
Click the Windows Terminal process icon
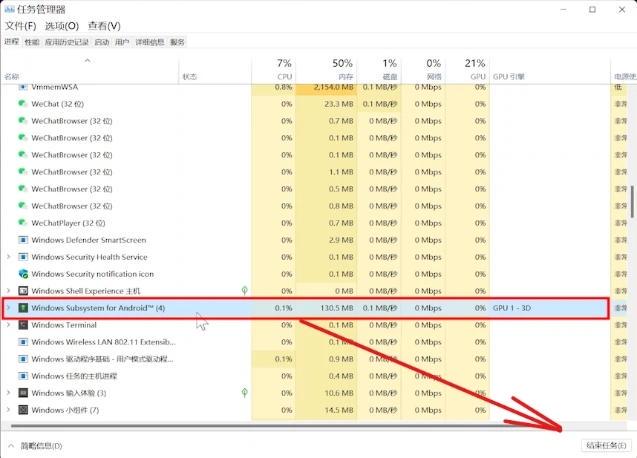click(23, 325)
